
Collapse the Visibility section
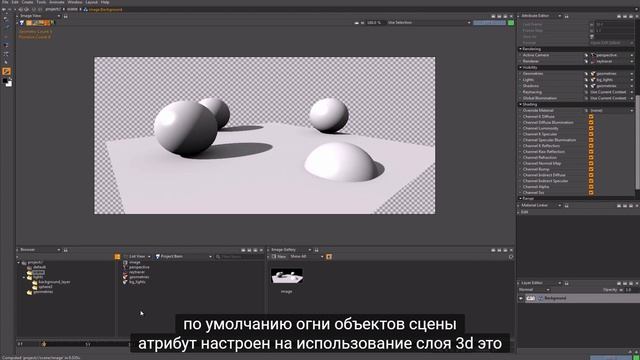520,67
